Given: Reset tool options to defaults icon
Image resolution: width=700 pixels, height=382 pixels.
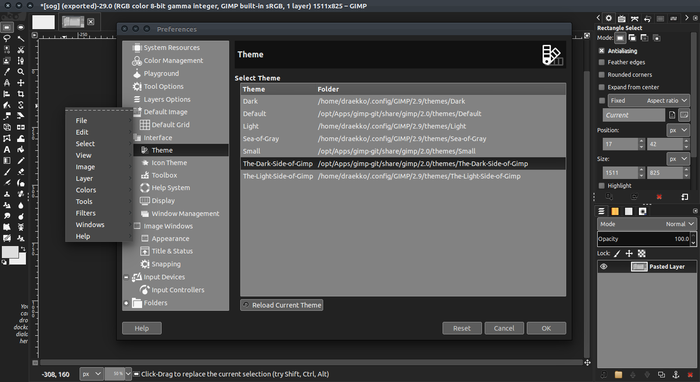Looking at the screenshot, I should (x=684, y=196).
